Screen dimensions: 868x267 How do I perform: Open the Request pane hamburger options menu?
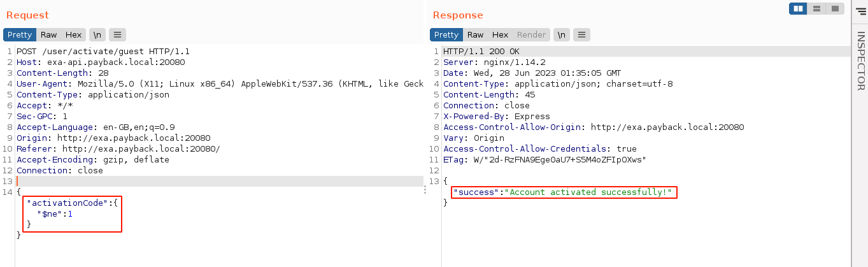coord(118,35)
